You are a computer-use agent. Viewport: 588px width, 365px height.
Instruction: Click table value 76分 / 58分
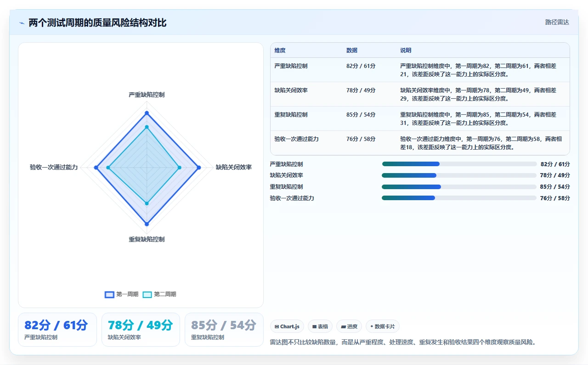(x=361, y=139)
